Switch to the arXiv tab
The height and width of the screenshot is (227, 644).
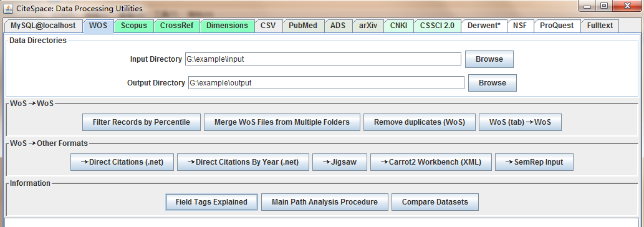pyautogui.click(x=368, y=26)
